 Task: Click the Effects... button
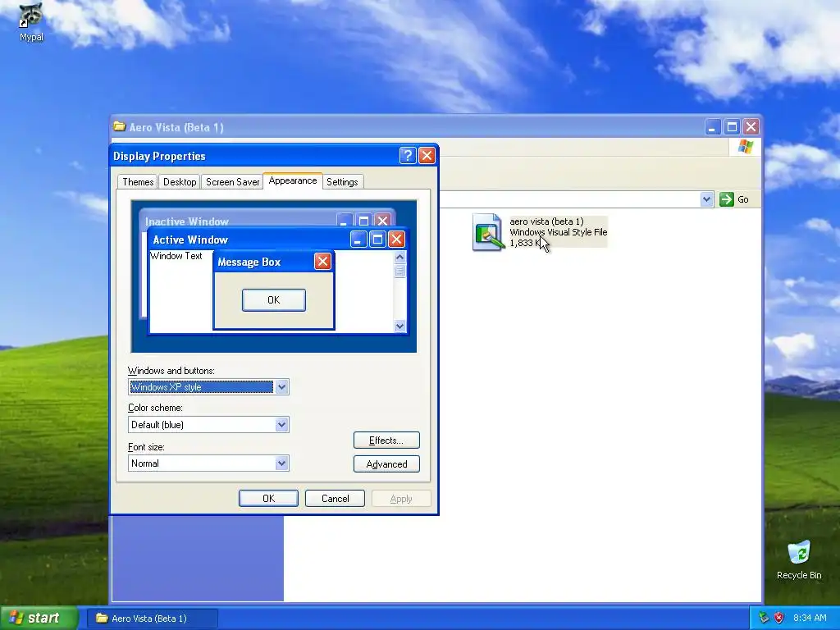386,441
